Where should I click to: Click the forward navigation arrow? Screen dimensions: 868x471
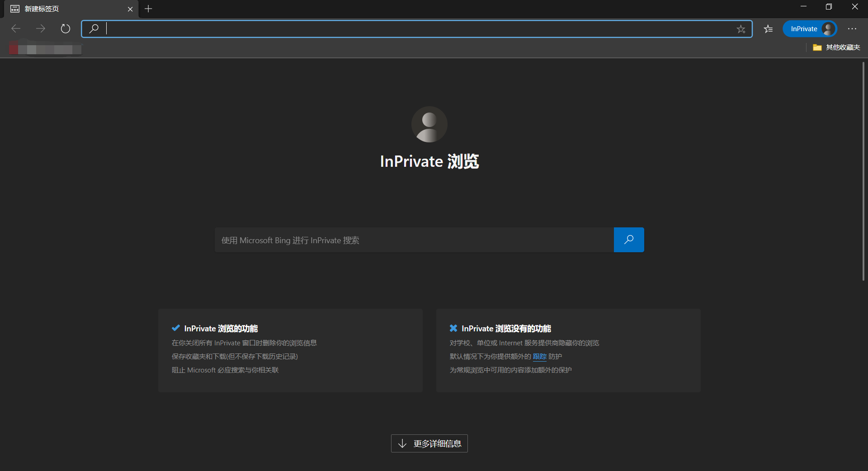click(41, 29)
